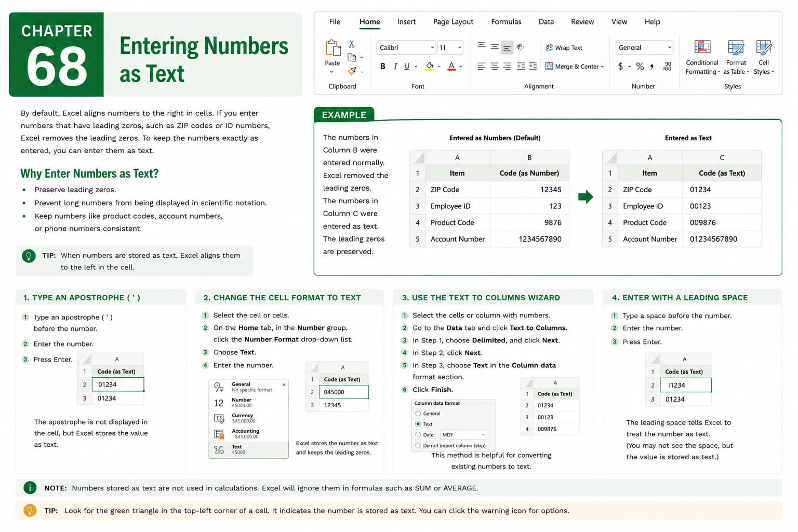798x532 pixels.
Task: Switch to the Page Layout tab
Action: pyautogui.click(x=453, y=22)
